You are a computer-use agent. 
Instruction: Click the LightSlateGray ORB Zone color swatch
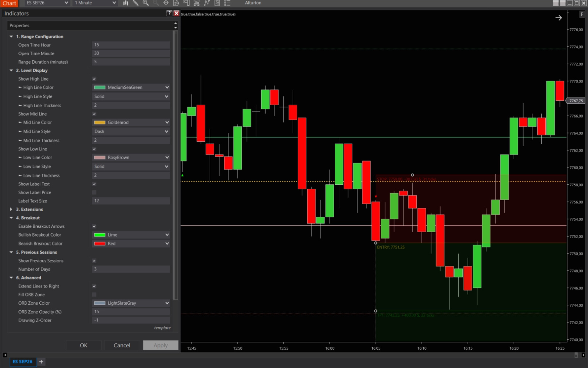pyautogui.click(x=100, y=303)
